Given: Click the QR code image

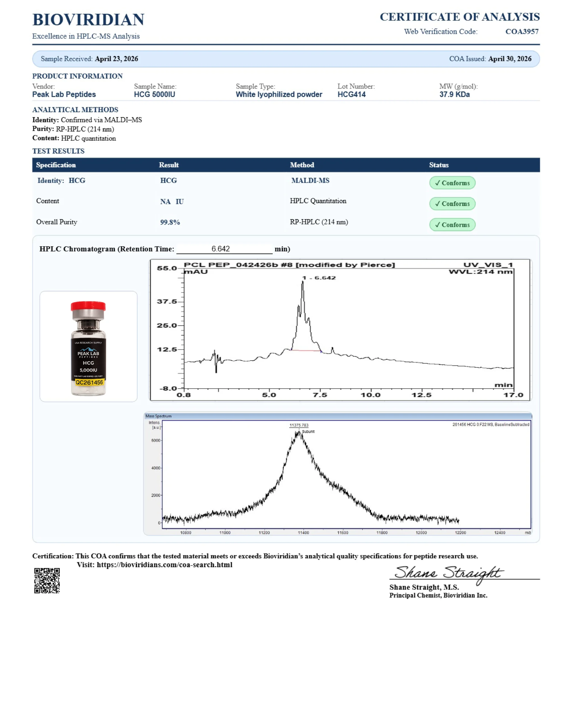Looking at the screenshot, I should click(47, 580).
